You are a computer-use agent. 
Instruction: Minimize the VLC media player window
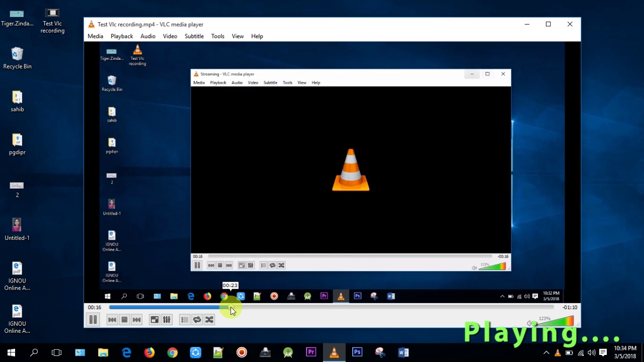point(527,24)
